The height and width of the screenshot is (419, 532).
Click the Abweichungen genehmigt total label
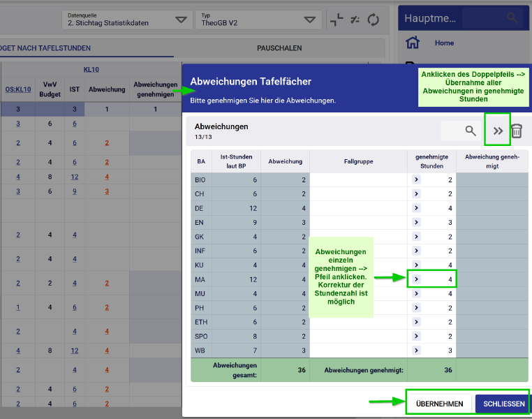[364, 370]
